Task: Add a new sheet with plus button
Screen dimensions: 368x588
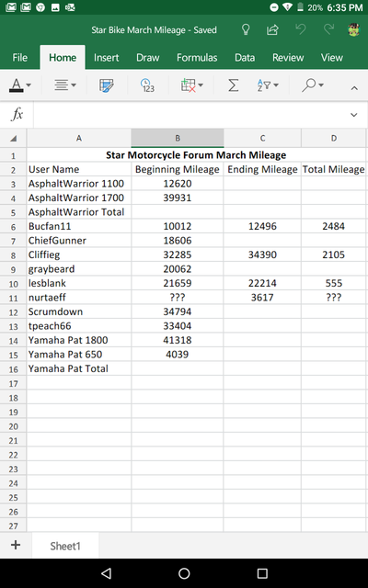Action: click(16, 545)
